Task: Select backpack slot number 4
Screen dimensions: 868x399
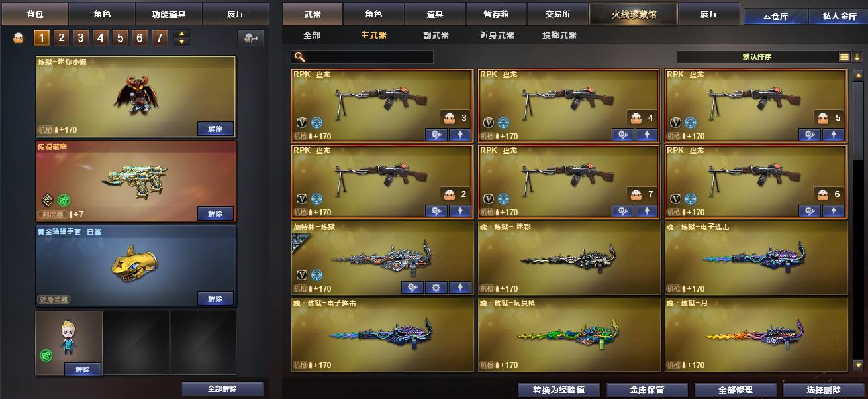Action: (101, 38)
